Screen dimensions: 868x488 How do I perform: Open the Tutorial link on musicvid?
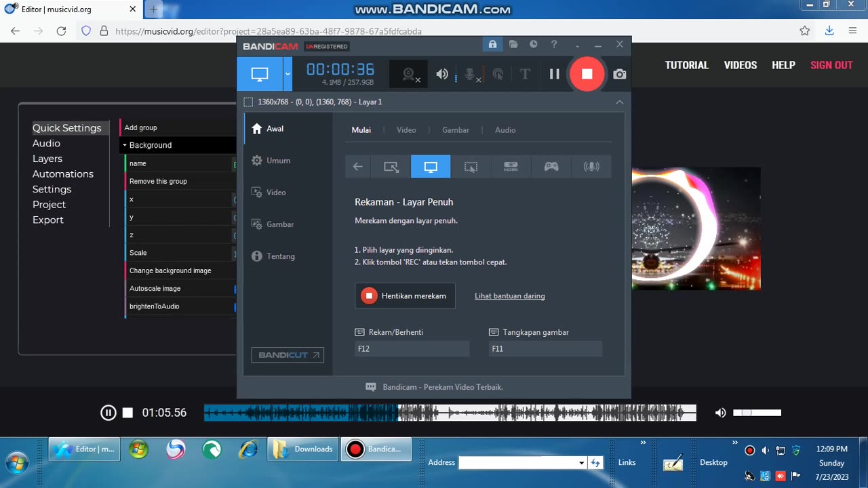687,65
